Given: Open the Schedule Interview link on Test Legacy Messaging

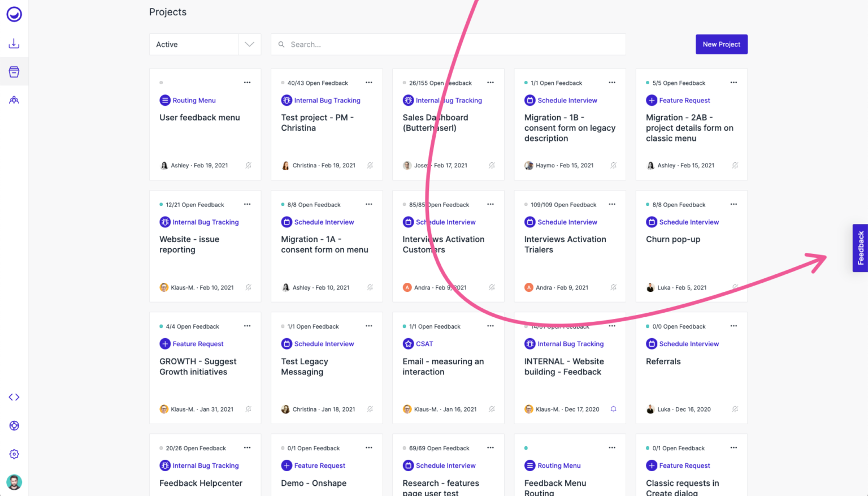Looking at the screenshot, I should [x=324, y=344].
